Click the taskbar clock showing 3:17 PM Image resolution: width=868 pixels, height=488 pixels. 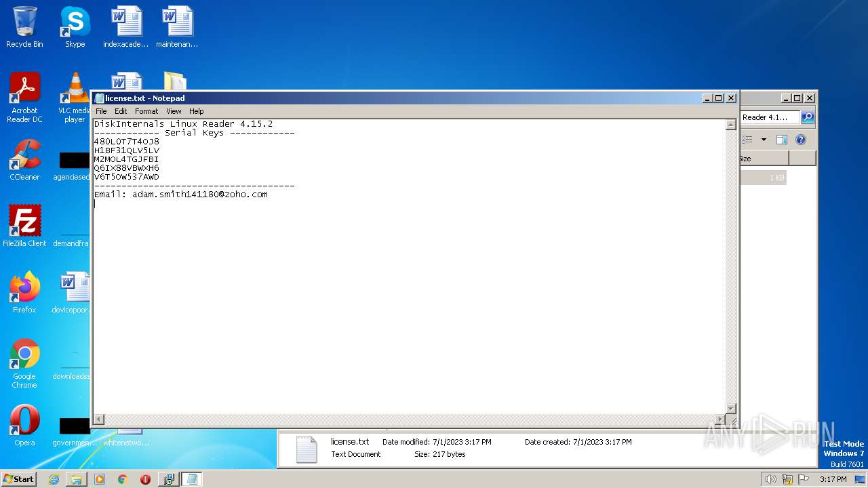point(833,479)
